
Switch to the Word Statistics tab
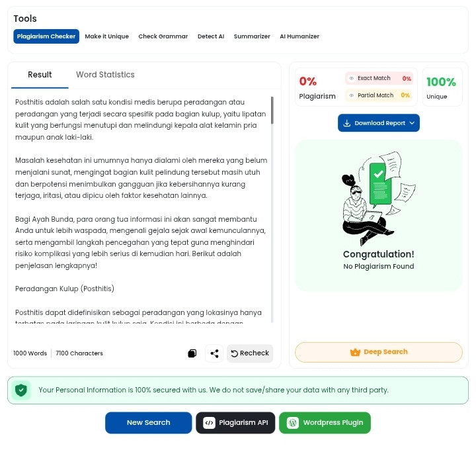[105, 75]
